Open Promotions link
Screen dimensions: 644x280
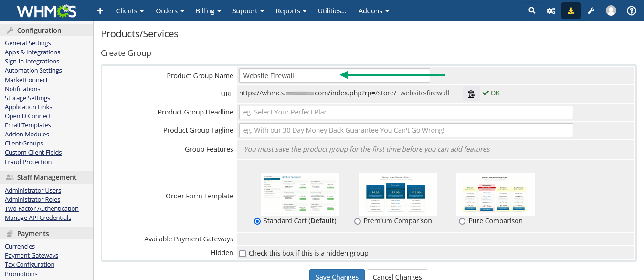(21, 274)
